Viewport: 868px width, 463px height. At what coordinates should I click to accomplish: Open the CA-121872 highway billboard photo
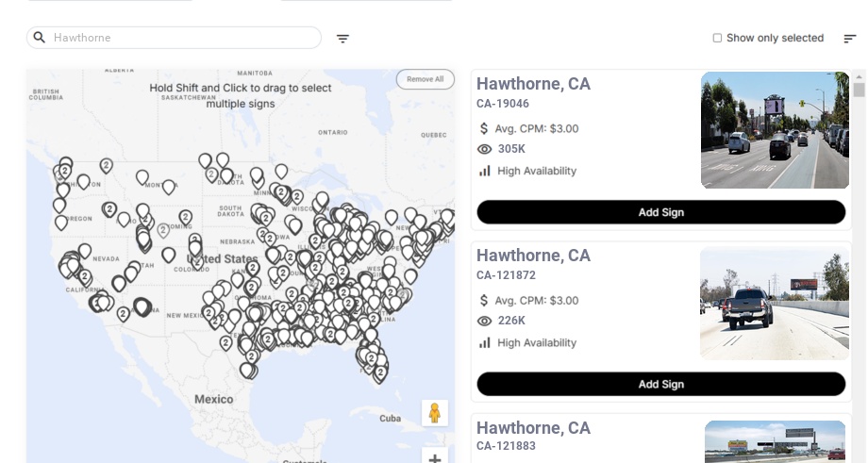pos(775,303)
